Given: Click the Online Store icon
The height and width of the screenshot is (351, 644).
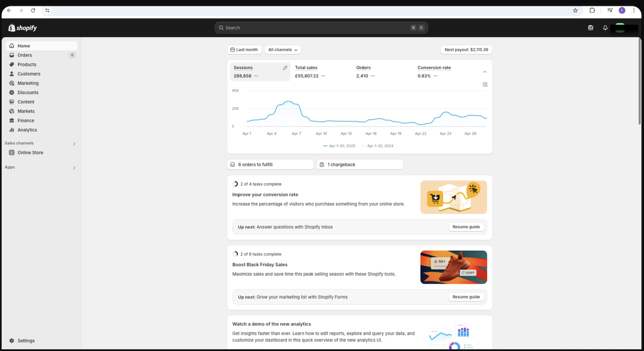Looking at the screenshot, I should (x=12, y=153).
